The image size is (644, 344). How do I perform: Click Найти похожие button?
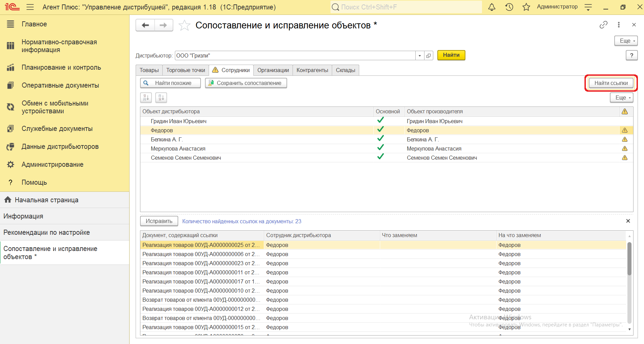(170, 83)
